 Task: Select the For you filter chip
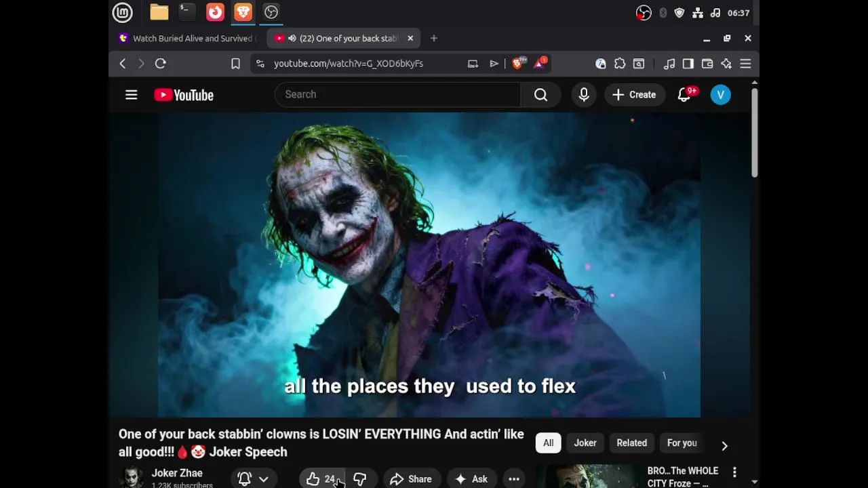point(682,443)
